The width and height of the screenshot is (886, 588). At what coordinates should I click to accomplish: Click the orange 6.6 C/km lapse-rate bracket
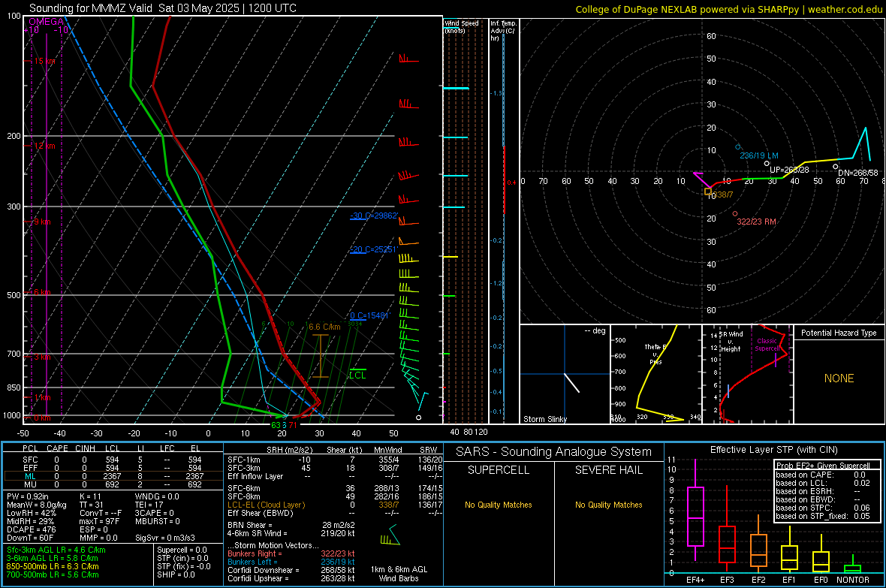tap(321, 356)
